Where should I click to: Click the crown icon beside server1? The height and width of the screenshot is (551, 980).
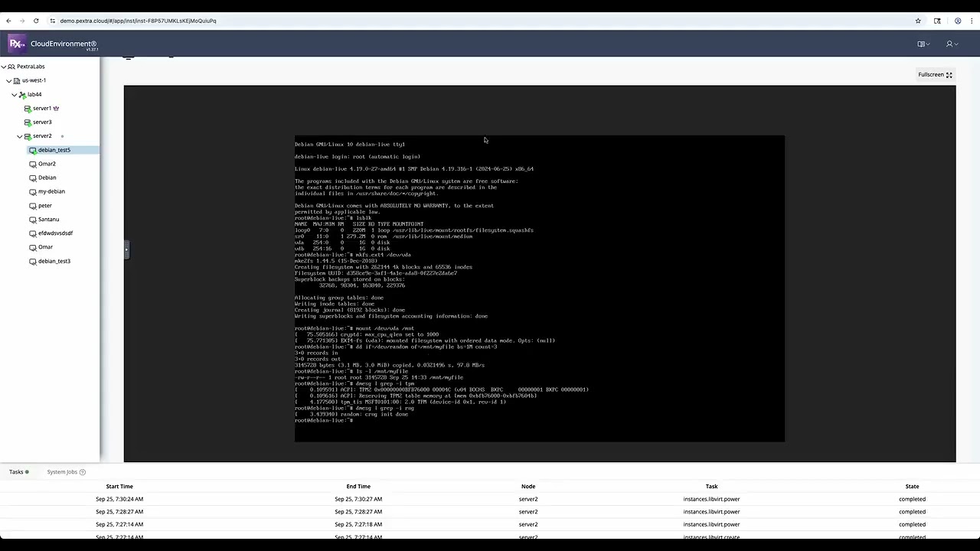point(56,108)
